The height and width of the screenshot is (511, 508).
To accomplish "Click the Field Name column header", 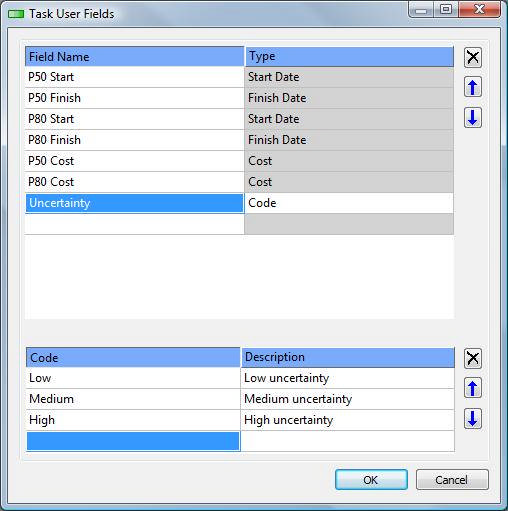I will point(135,56).
